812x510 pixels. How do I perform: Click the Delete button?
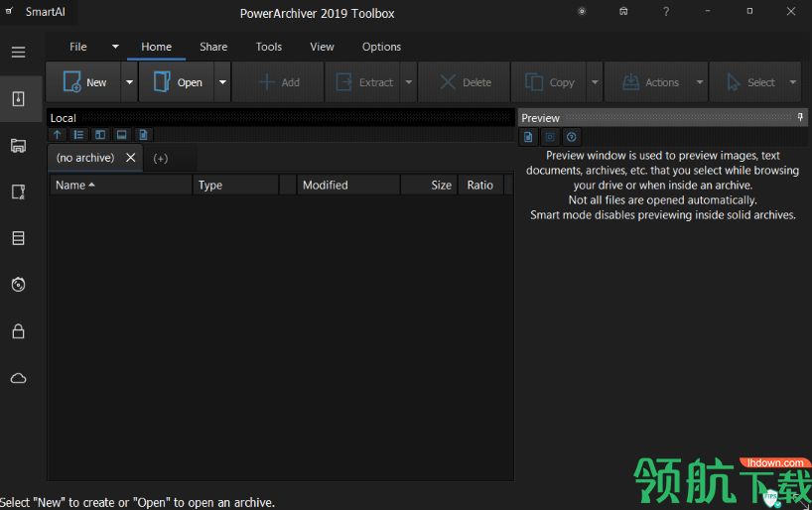point(465,81)
